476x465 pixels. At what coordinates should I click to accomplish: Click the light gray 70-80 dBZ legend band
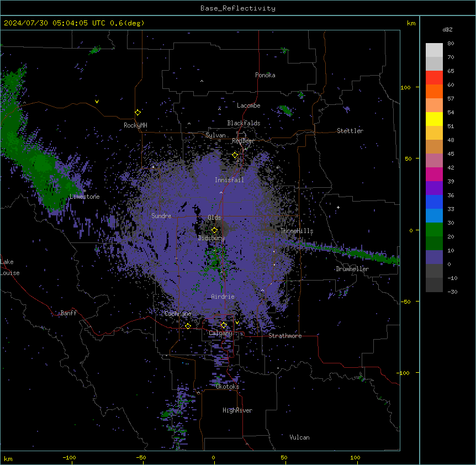[434, 50]
